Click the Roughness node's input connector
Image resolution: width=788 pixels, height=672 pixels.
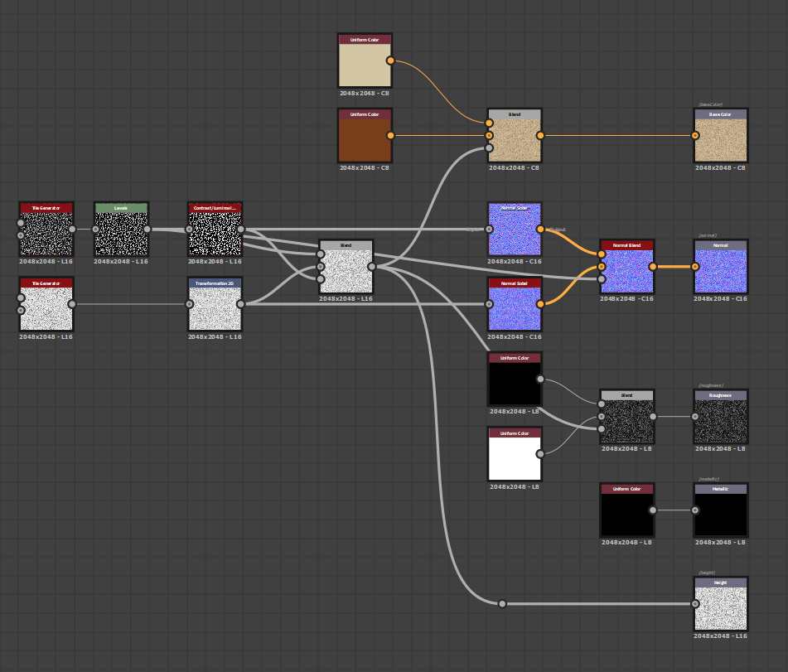click(x=695, y=416)
